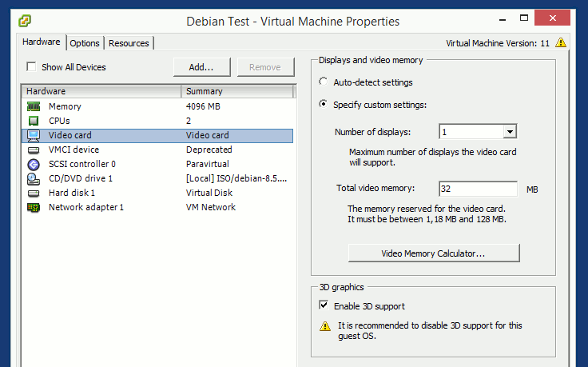Minimize the Virtual Machine Properties window
The image size is (588, 367).
click(503, 18)
